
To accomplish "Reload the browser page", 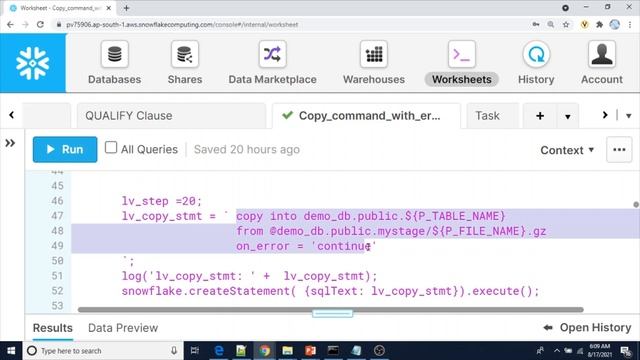I will [40, 24].
